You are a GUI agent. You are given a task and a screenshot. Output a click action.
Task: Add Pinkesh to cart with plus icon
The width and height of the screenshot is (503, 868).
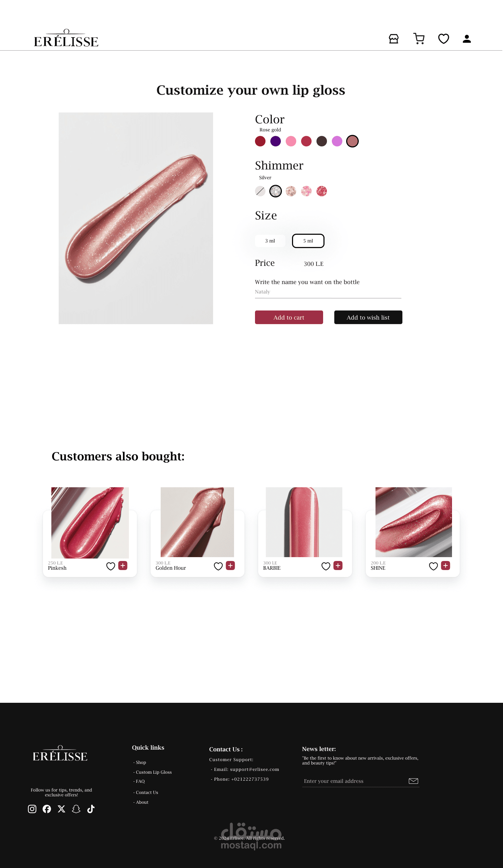123,566
